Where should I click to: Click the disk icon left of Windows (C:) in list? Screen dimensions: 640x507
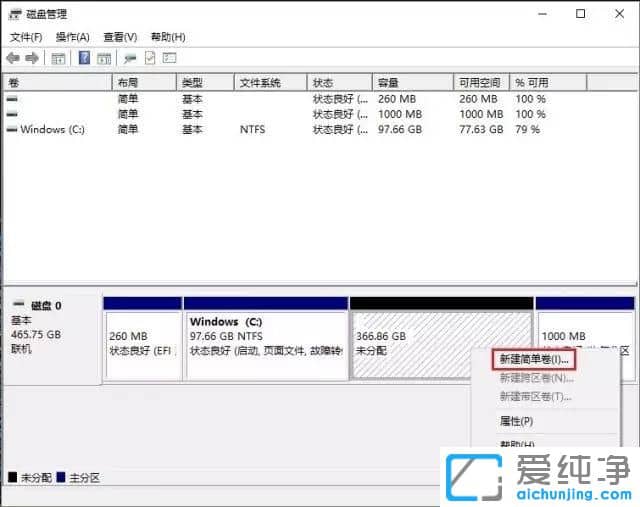(12, 129)
